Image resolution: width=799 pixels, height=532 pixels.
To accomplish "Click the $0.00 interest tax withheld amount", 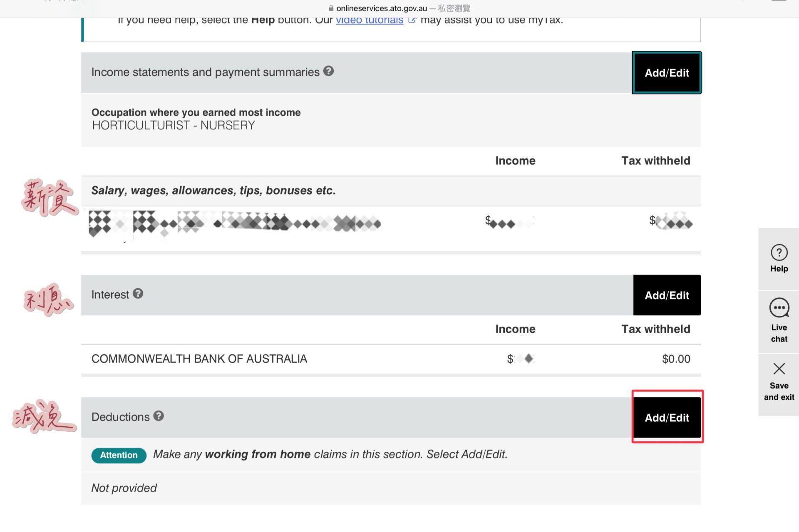I will coord(676,359).
